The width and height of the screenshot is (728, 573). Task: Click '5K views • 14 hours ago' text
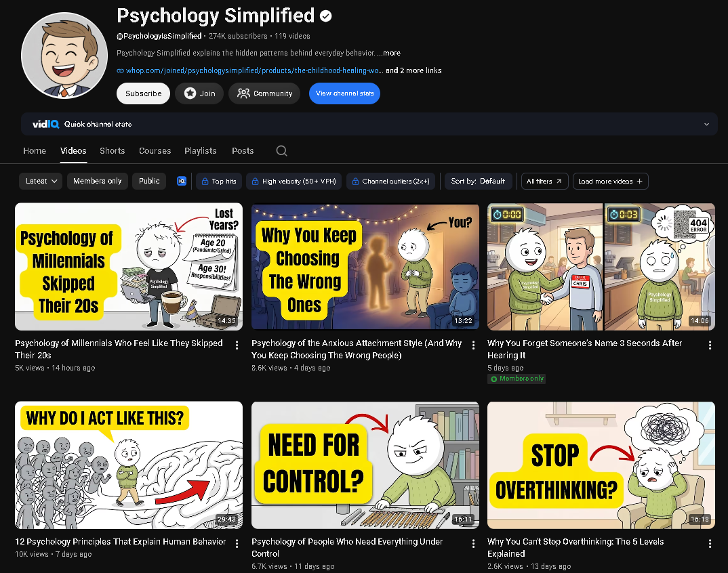(x=55, y=368)
